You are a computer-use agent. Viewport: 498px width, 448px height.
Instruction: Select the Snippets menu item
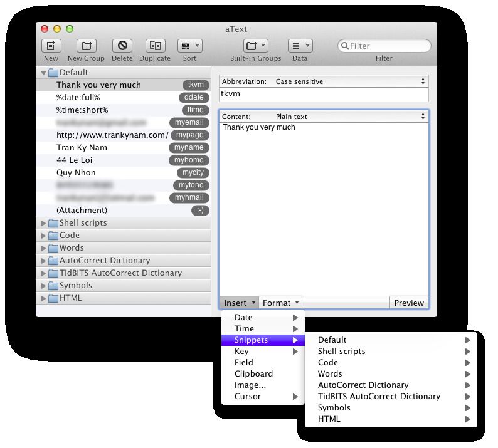[x=263, y=340]
